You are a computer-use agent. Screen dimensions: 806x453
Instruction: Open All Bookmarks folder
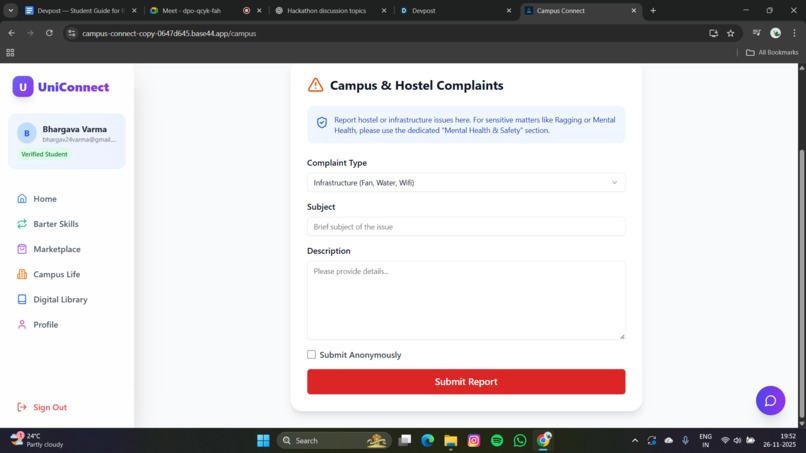point(772,52)
